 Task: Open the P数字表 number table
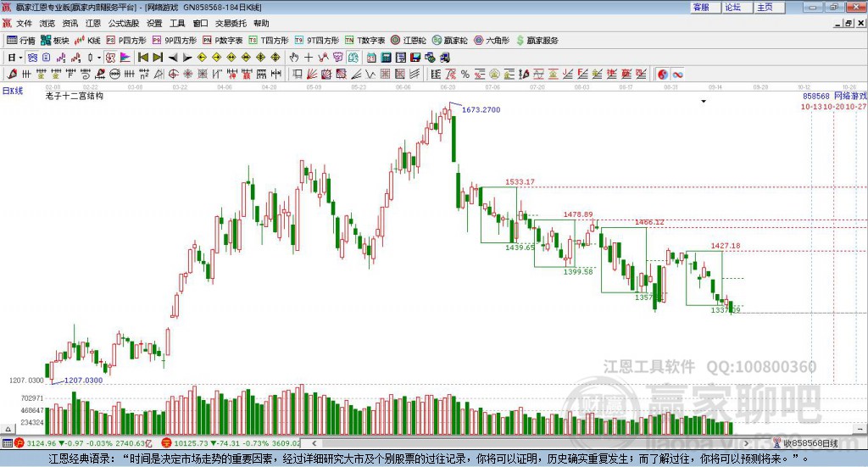coord(223,41)
